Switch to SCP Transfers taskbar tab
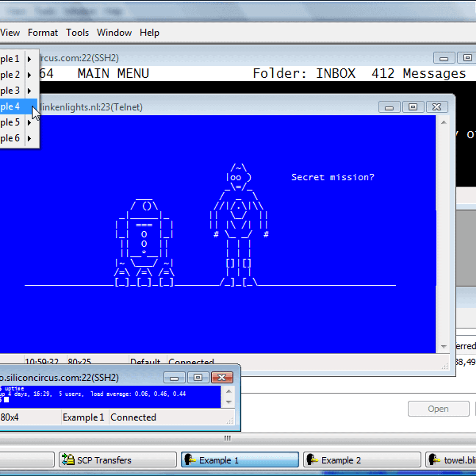Image resolution: width=476 pixels, height=476 pixels. point(118,460)
